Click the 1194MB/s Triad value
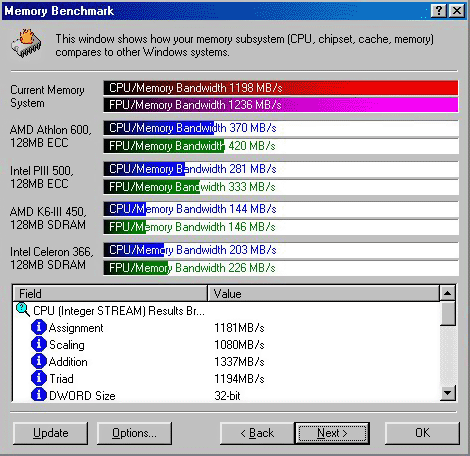Screen dimensions: 470x456 click(x=239, y=379)
